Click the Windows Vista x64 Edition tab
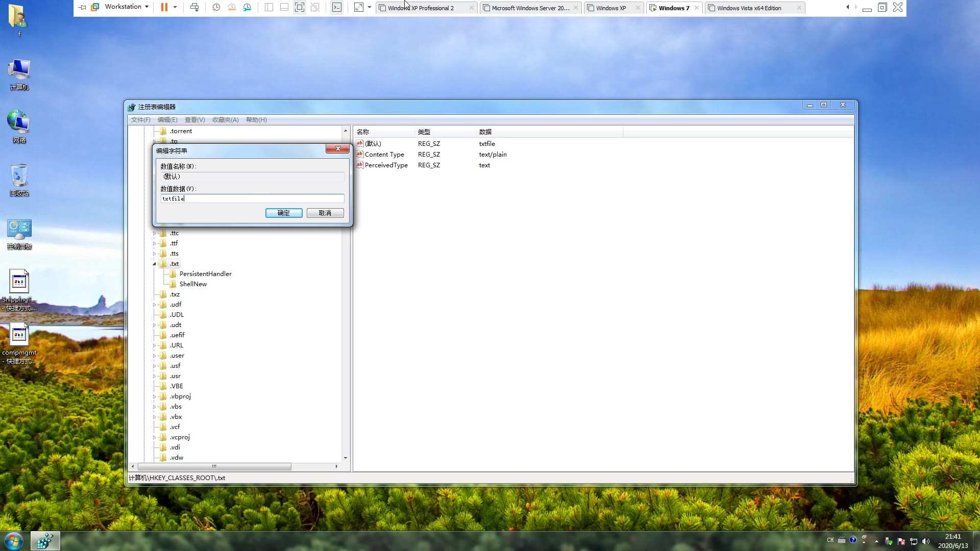Viewport: 980px width, 551px height. pos(750,8)
